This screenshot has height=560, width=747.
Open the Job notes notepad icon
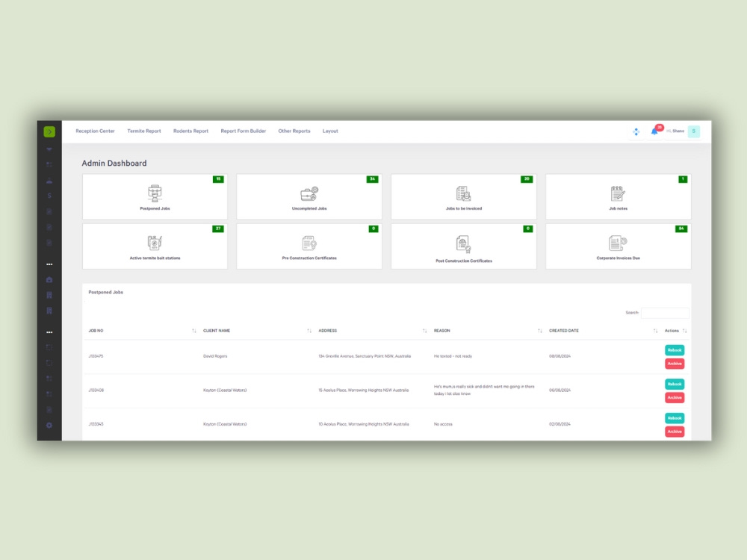(618, 194)
